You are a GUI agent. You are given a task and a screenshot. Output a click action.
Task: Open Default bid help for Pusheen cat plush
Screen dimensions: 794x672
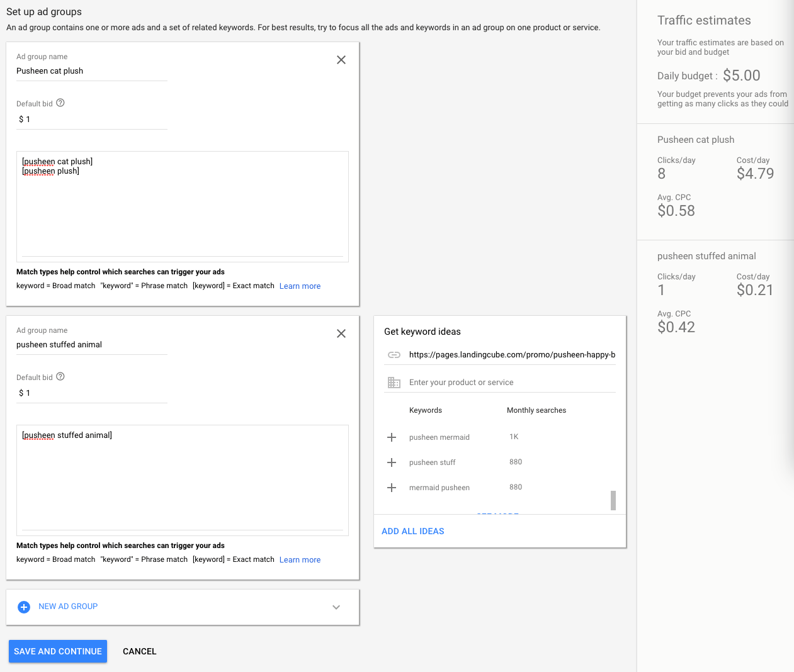click(x=60, y=103)
